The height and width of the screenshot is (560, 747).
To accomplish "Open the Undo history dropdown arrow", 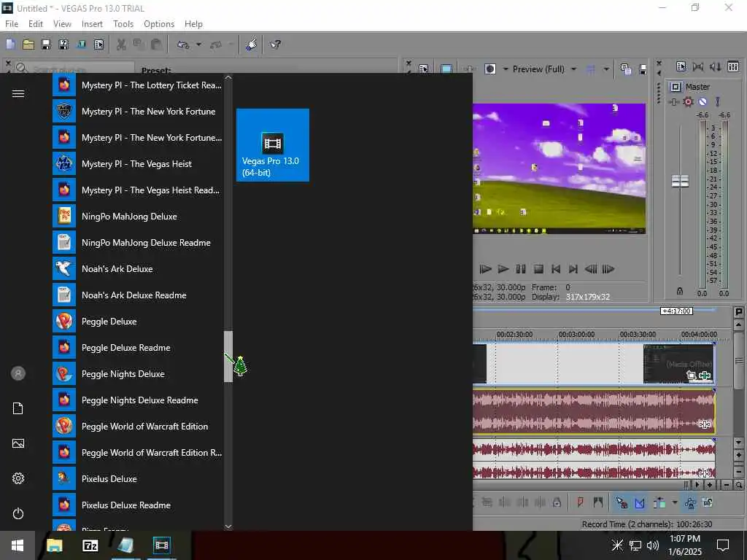I will pyautogui.click(x=198, y=44).
